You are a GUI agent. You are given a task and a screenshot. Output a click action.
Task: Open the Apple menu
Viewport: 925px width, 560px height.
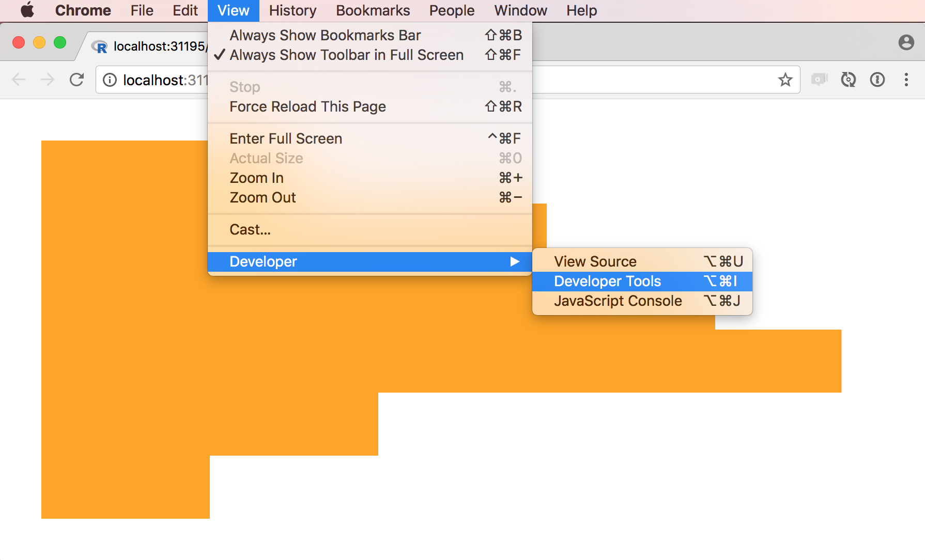click(x=27, y=10)
